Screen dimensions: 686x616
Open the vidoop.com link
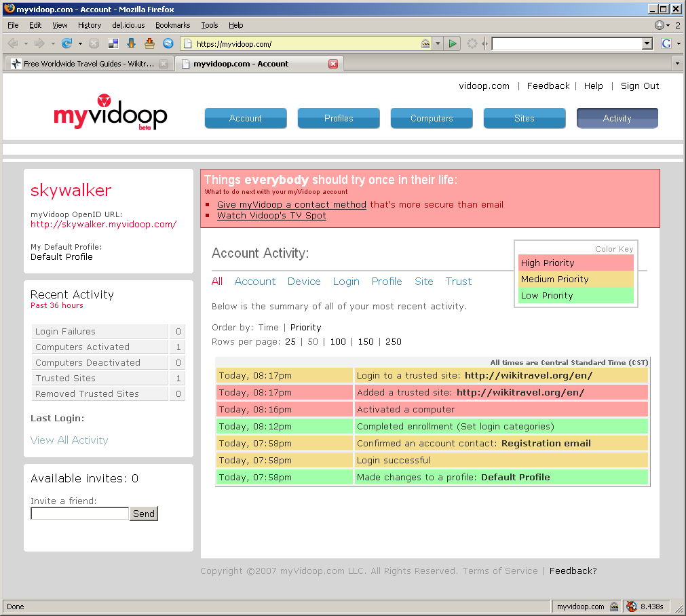pyautogui.click(x=484, y=85)
